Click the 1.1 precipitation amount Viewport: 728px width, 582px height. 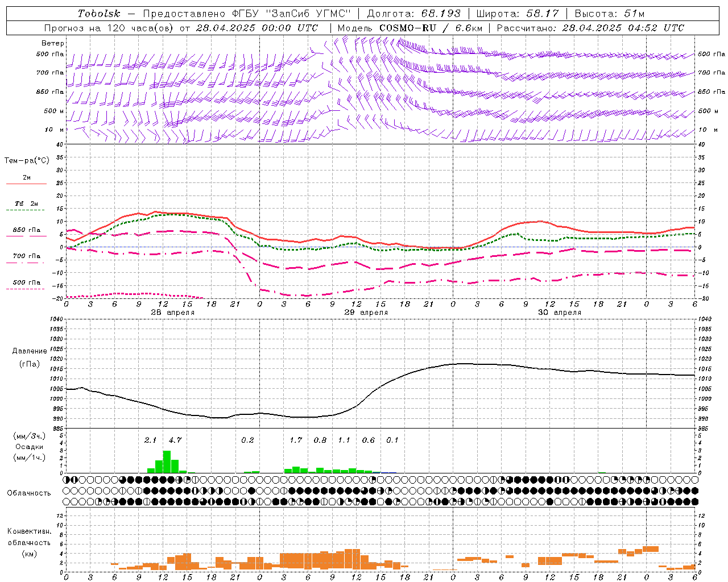click(344, 440)
